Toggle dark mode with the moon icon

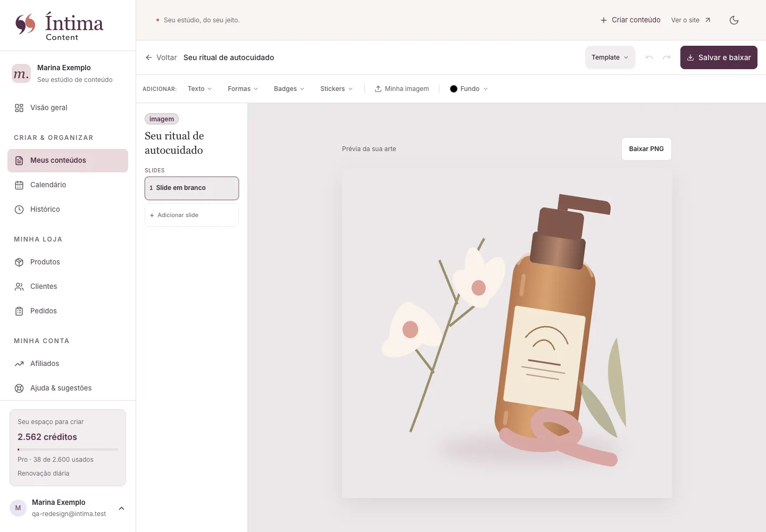[x=734, y=20]
